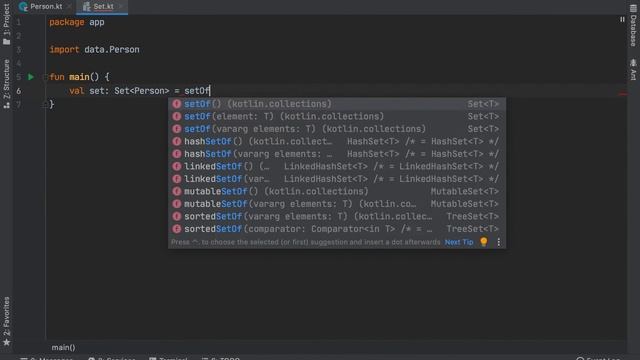Click the Next Tip link
The width and height of the screenshot is (640, 360).
tap(459, 242)
